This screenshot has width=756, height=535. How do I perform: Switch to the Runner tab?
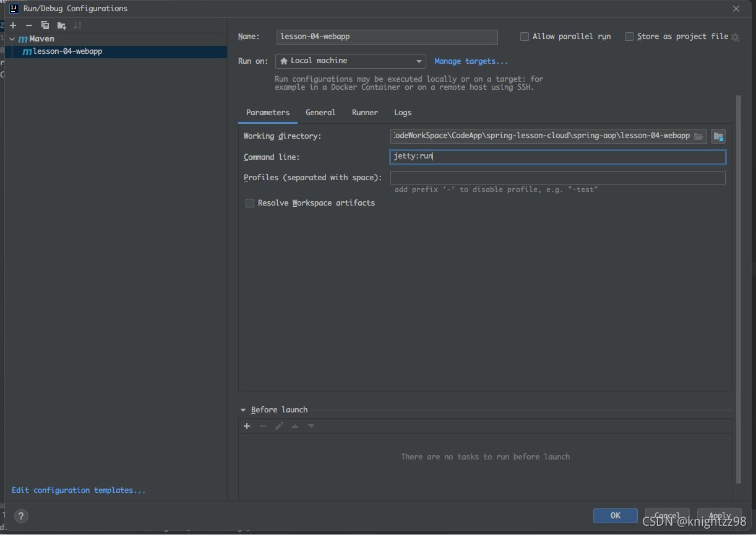[x=365, y=113]
